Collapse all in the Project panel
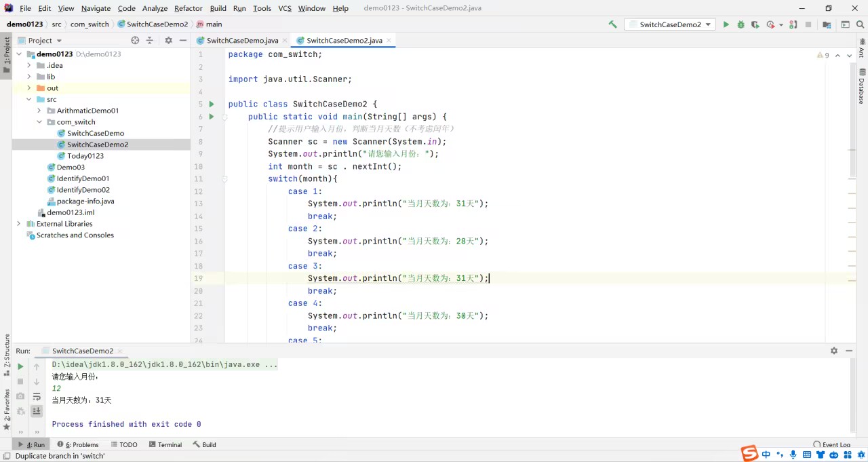The height and width of the screenshot is (462, 868). point(150,41)
